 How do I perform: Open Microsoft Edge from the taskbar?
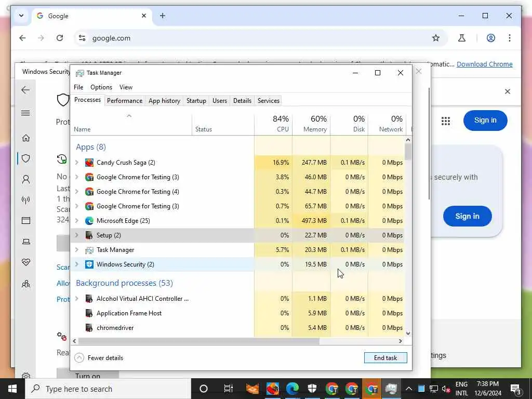[x=292, y=389]
